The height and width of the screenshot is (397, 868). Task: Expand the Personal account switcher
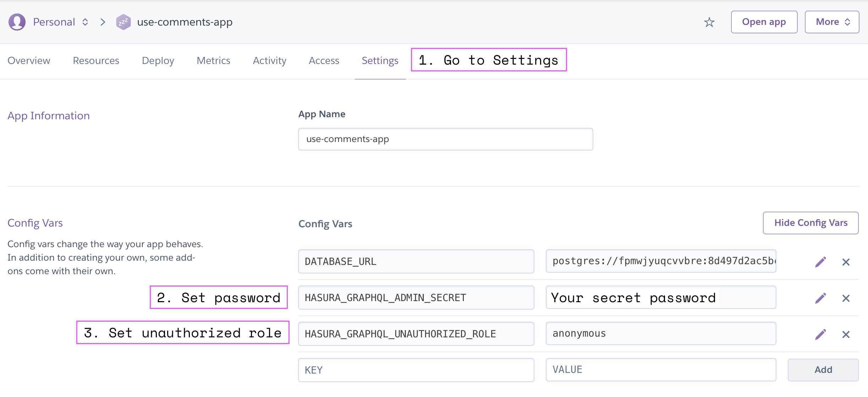coord(85,22)
